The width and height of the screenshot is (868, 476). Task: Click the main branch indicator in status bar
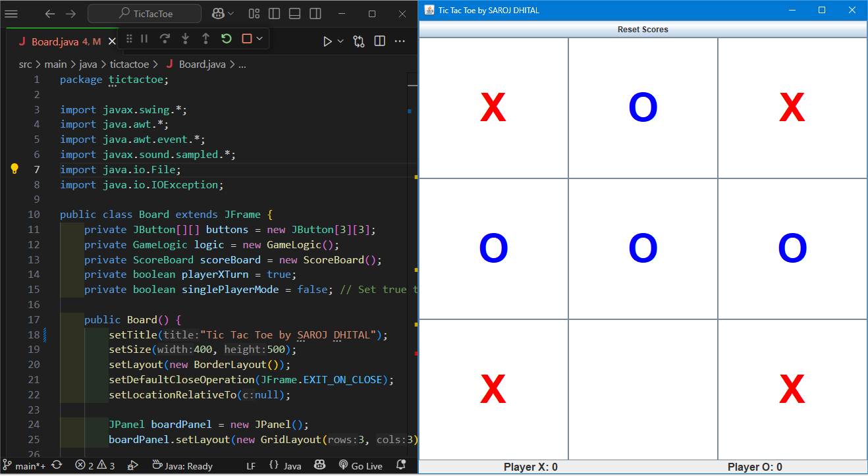[x=25, y=465]
